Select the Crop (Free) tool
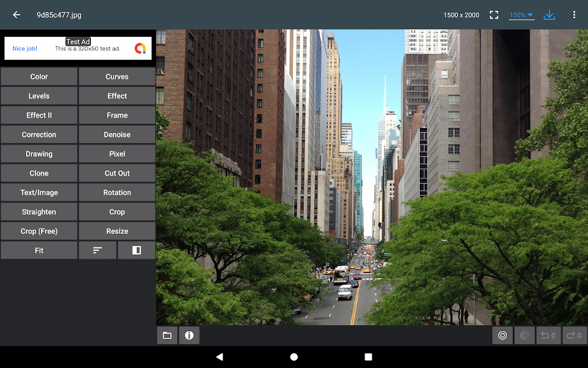588x368 pixels. pos(39,231)
